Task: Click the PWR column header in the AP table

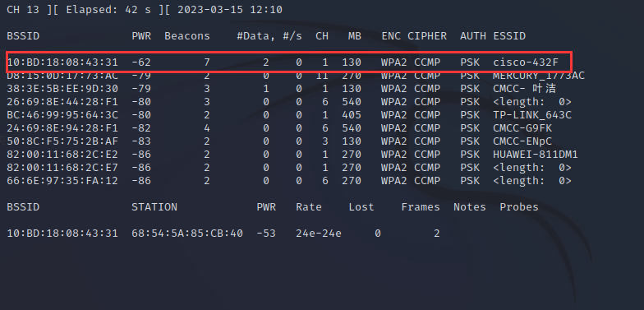Action: click(141, 36)
